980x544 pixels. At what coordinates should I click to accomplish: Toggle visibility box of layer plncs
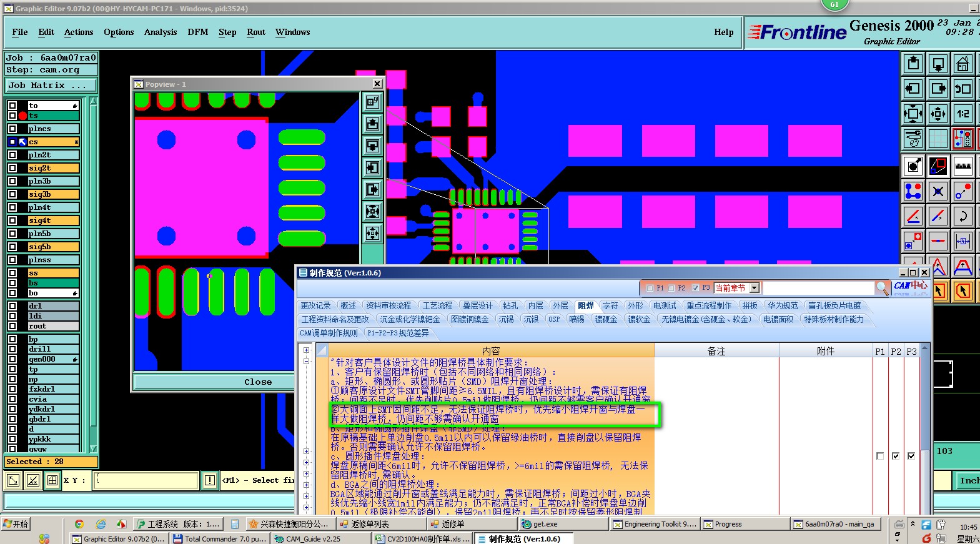[12, 129]
